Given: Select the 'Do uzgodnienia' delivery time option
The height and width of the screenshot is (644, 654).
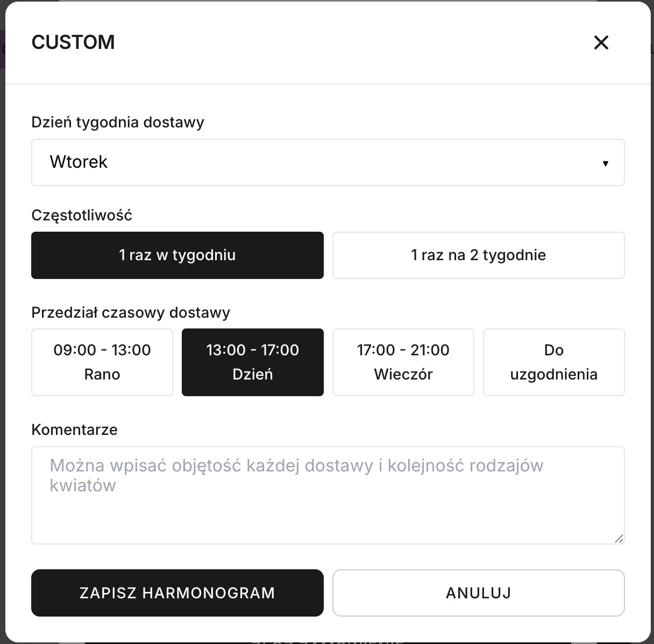Looking at the screenshot, I should (553, 362).
